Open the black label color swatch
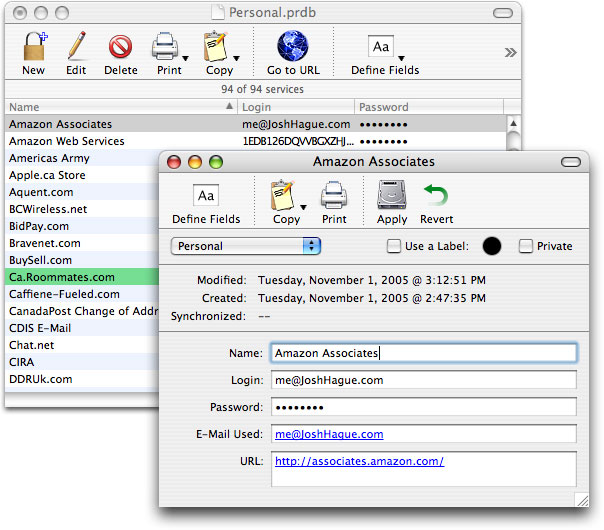604x530 pixels. click(492, 246)
